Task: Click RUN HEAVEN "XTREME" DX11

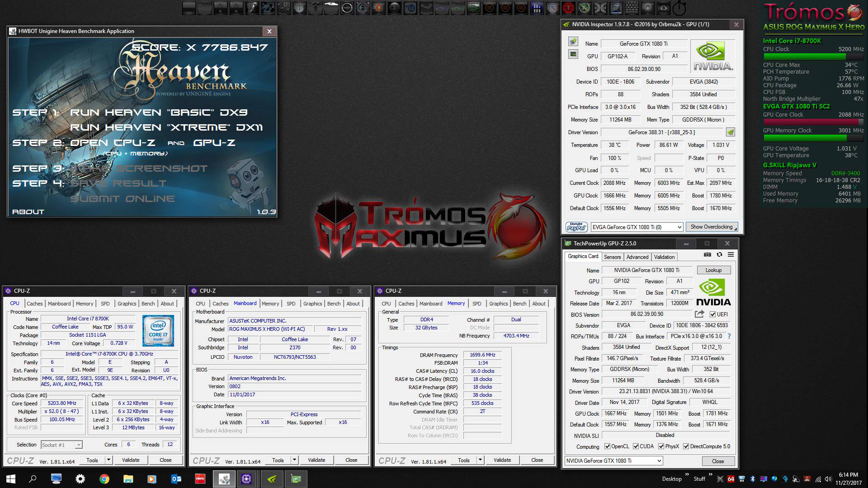Action: pos(166,127)
